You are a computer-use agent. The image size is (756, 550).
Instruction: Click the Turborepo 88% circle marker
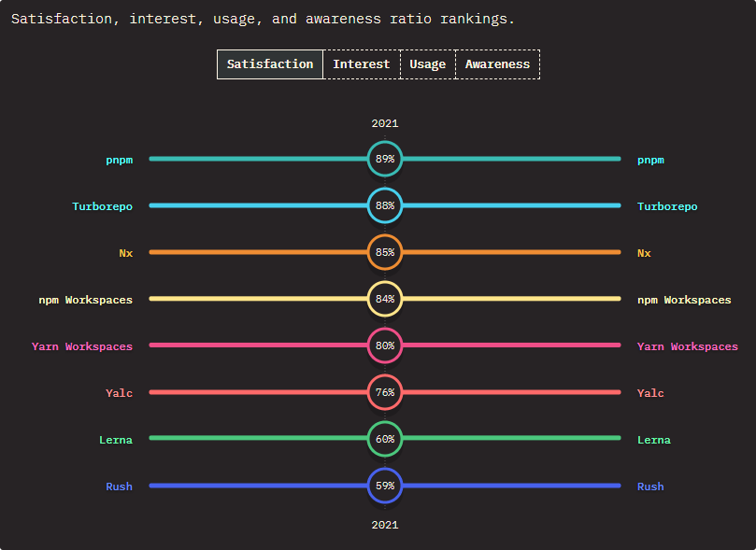pyautogui.click(x=385, y=206)
